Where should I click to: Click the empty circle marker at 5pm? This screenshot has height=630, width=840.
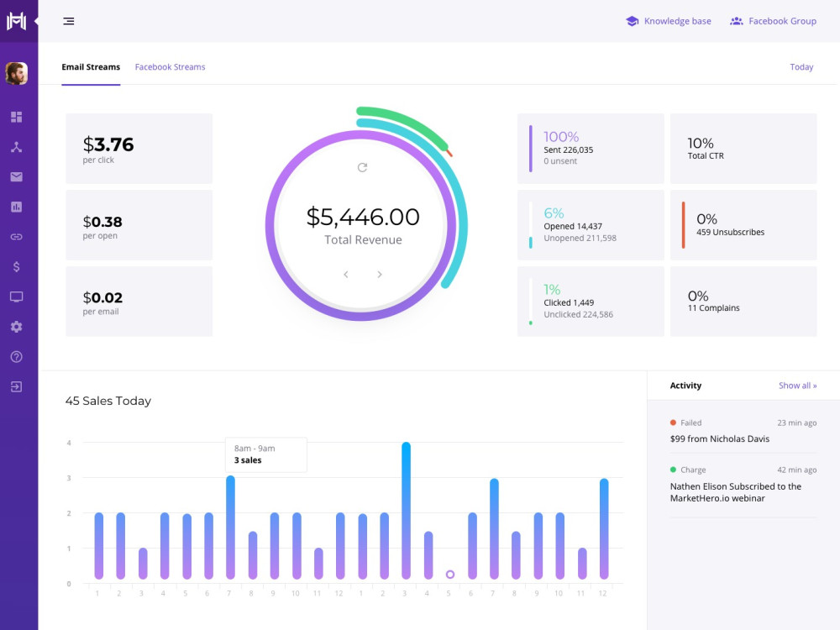(450, 575)
